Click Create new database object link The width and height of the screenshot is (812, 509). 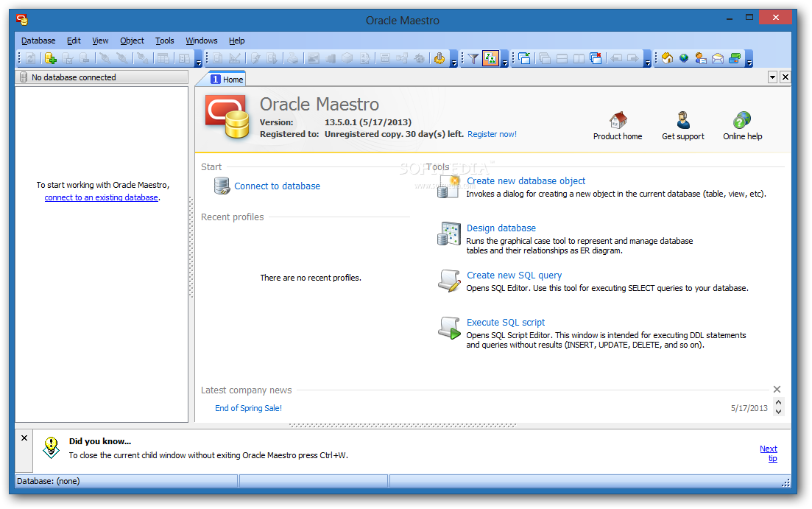pos(526,181)
